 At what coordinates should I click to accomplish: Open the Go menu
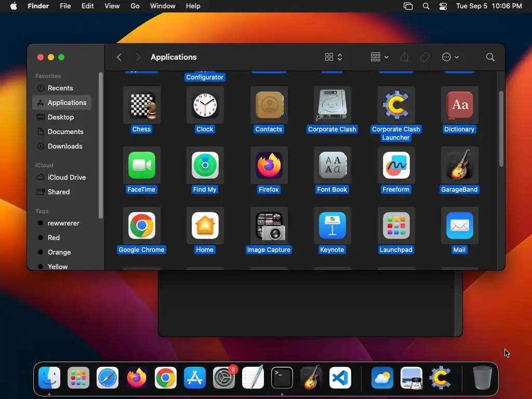tap(135, 6)
